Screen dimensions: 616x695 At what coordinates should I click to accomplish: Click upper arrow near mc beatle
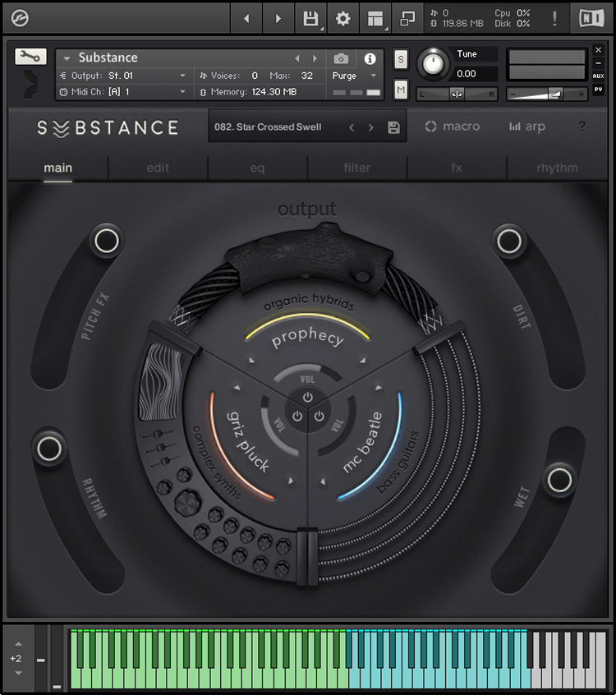379,388
